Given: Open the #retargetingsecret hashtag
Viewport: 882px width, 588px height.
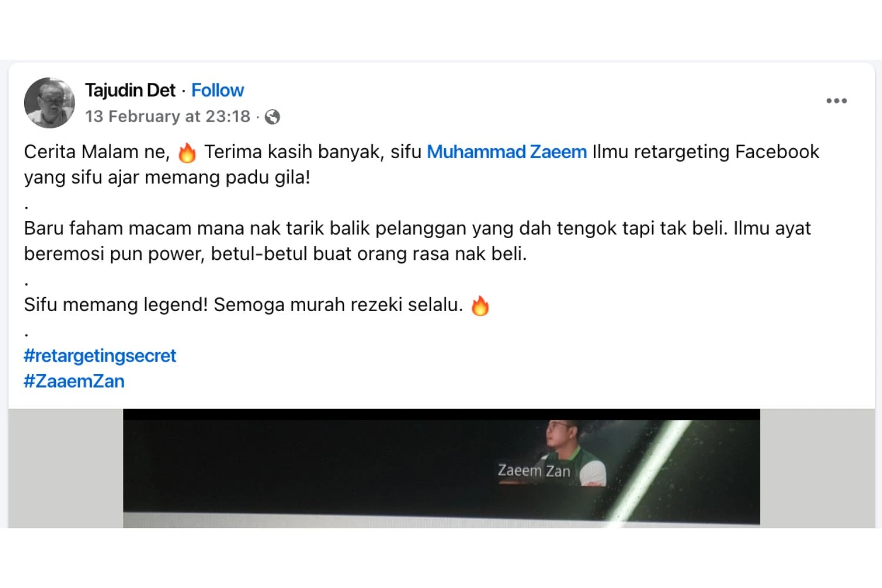Looking at the screenshot, I should [100, 356].
